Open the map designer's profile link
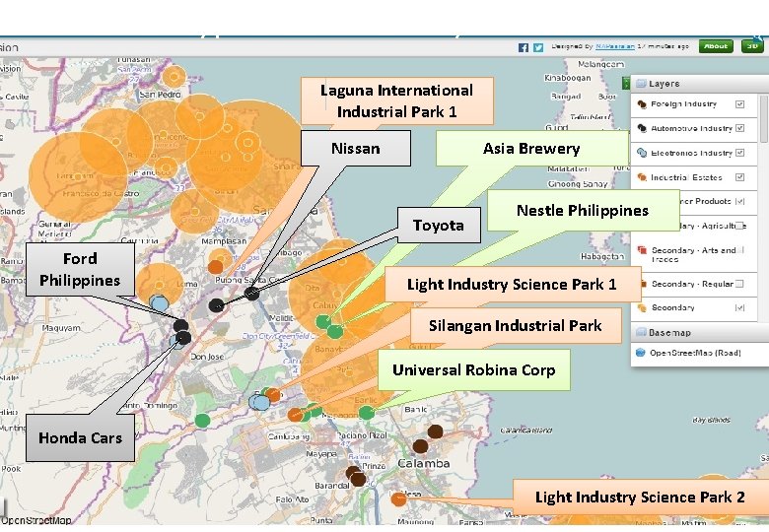The image size is (769, 532). [x=614, y=46]
